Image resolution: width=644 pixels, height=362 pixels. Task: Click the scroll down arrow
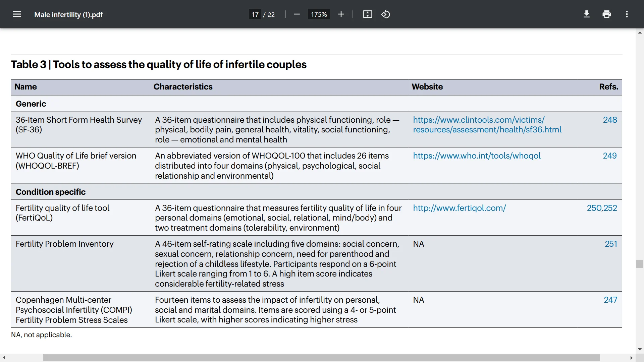tap(639, 349)
